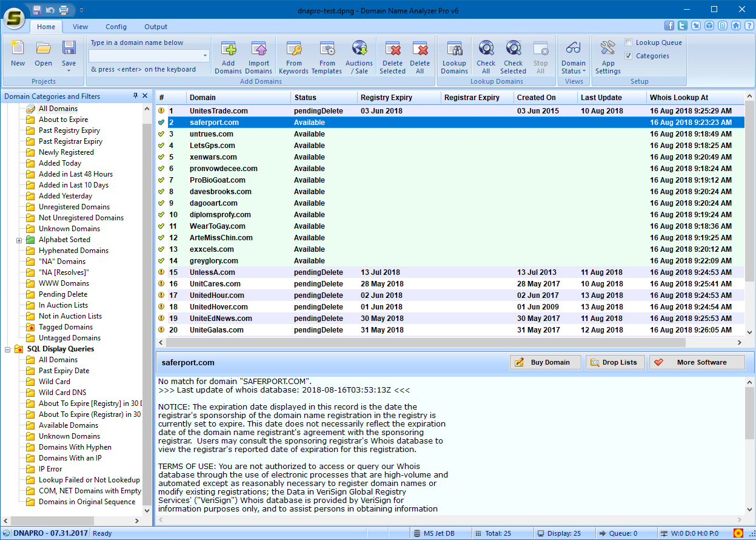Select the Available Domains query

(x=69, y=425)
